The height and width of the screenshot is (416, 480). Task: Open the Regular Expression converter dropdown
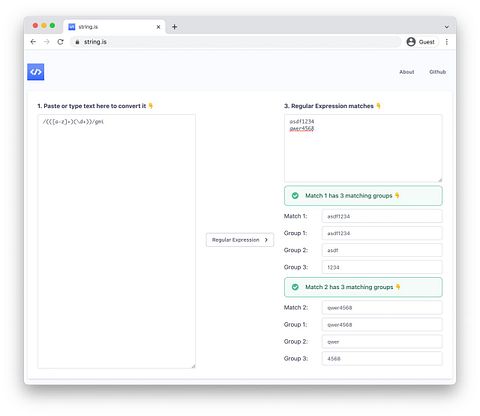(x=240, y=240)
